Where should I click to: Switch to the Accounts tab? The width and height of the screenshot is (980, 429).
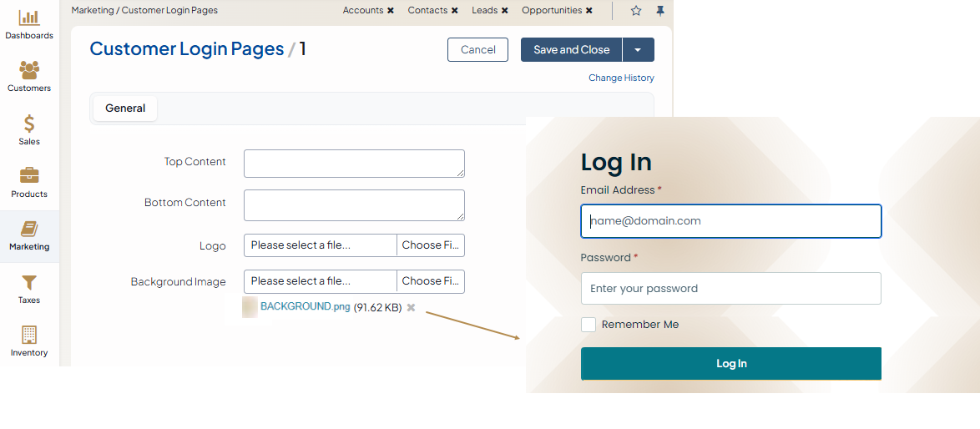click(363, 11)
